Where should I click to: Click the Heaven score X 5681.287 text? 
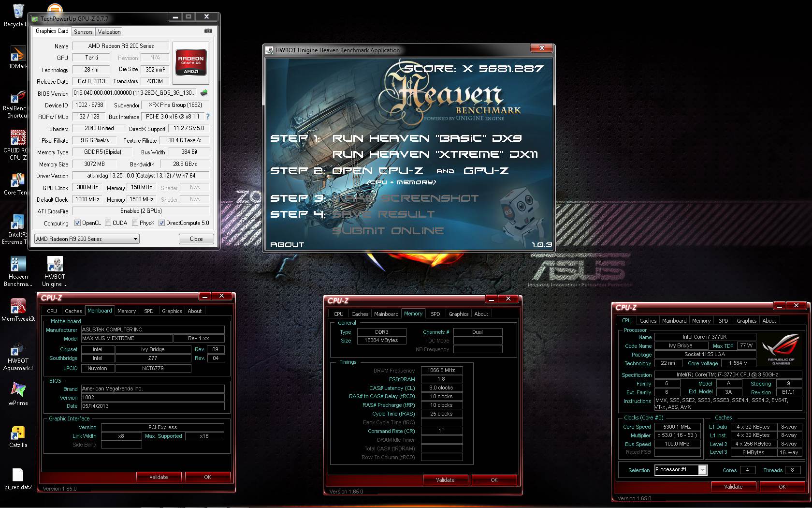pyautogui.click(x=473, y=69)
